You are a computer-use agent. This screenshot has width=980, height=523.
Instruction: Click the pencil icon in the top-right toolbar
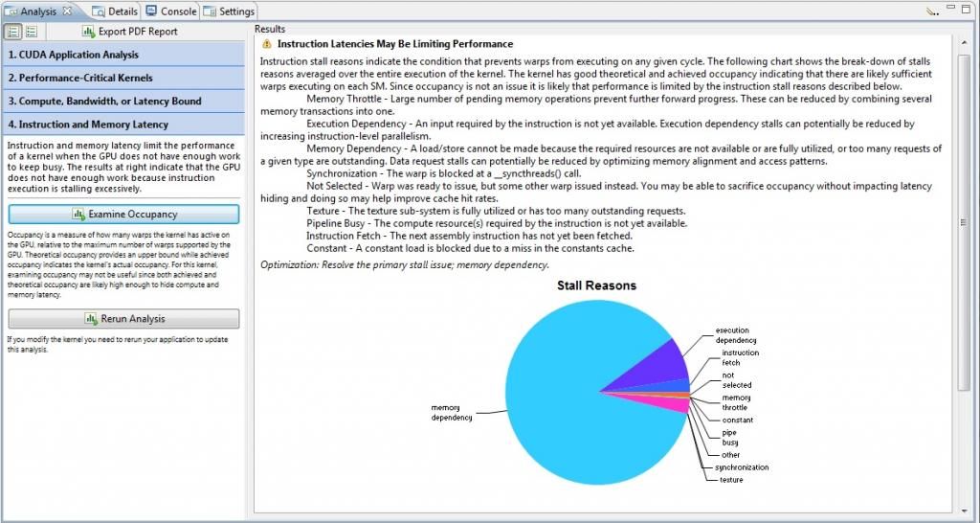point(933,11)
